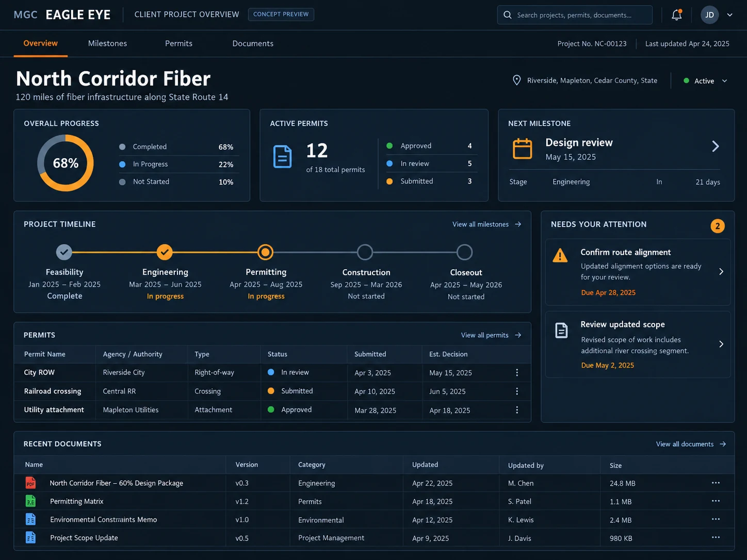Switch to the Milestones tab
This screenshot has width=747, height=560.
[x=107, y=43]
